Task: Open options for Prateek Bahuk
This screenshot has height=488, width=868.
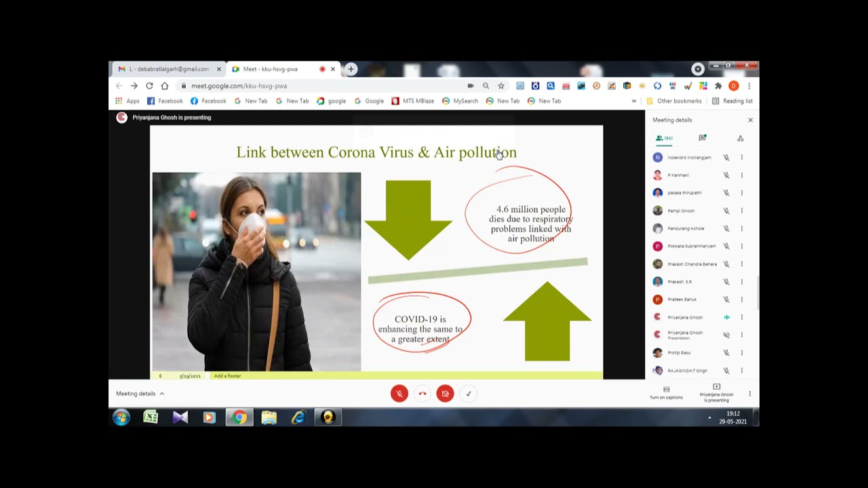Action: 742,299
